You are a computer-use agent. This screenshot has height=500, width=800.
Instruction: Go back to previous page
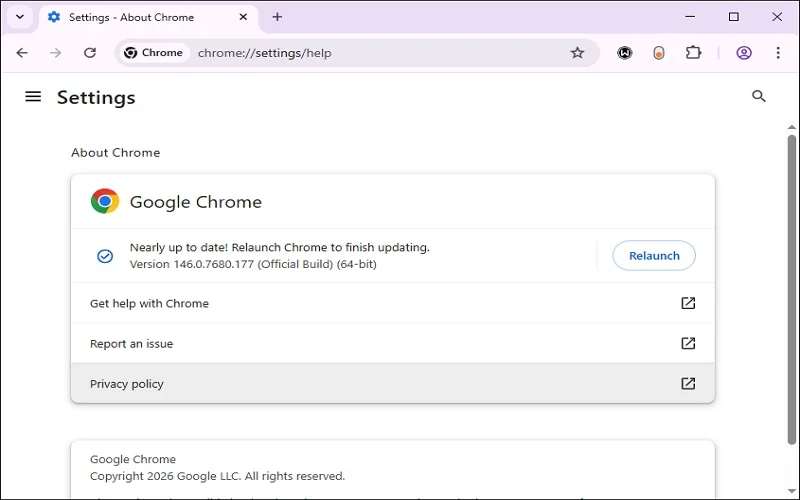22,53
